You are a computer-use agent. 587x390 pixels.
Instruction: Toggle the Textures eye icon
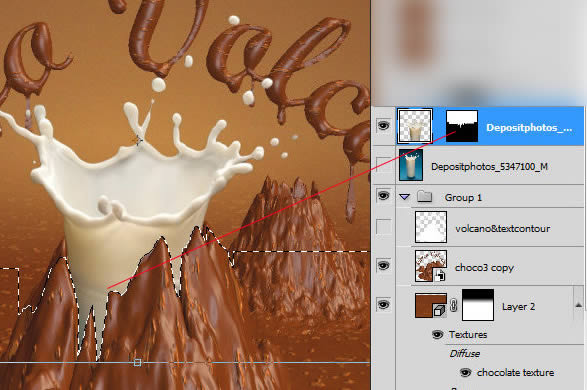pos(437,334)
